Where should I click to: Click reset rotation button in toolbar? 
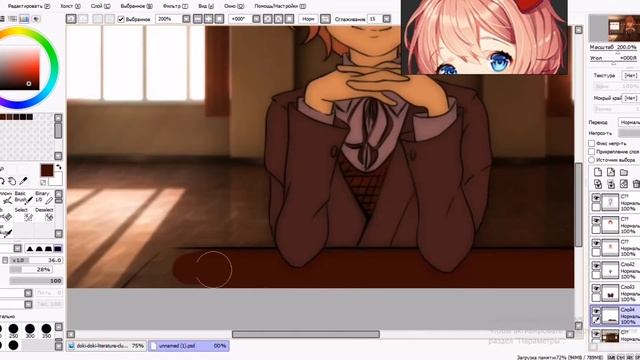click(x=290, y=19)
